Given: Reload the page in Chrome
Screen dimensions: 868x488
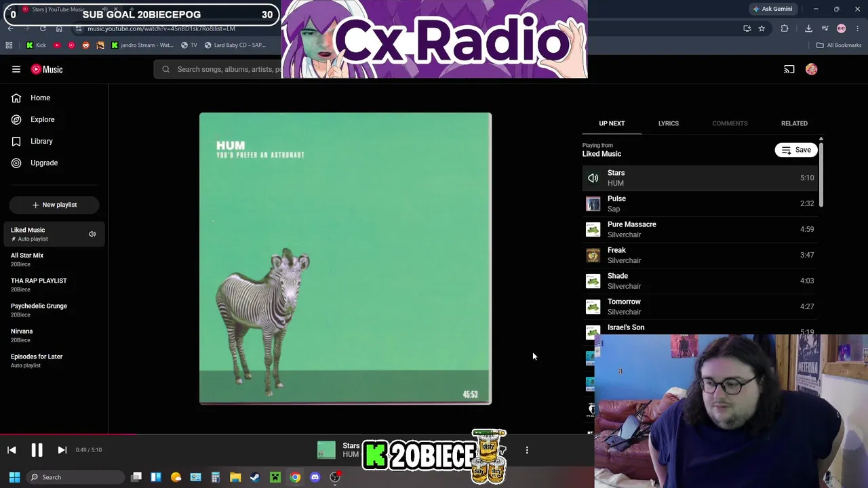Looking at the screenshot, I should pyautogui.click(x=43, y=28).
